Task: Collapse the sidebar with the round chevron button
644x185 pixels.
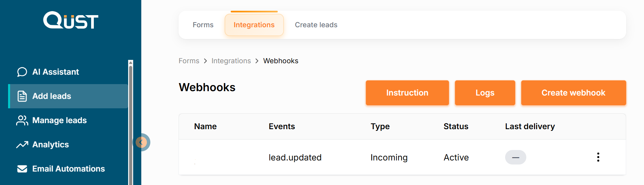Action: 142,142
